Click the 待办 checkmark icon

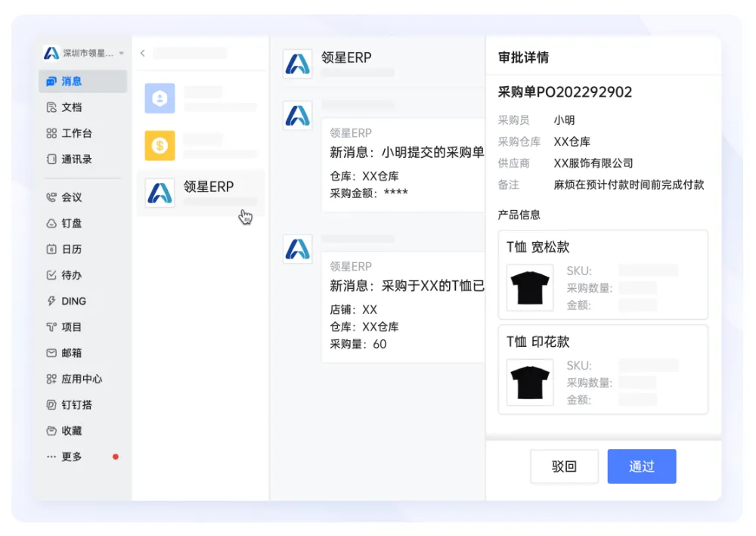tap(51, 274)
